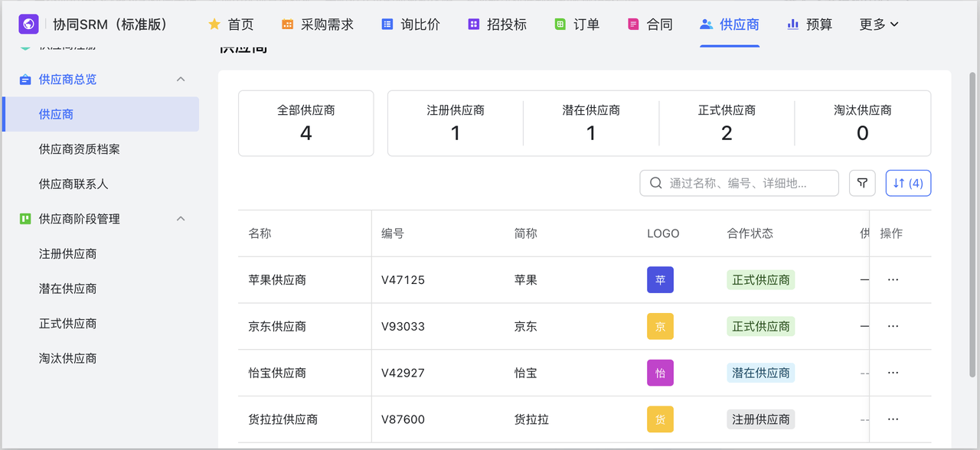
Task: Collapse the 供应商阶段管理 sidebar section
Action: tap(181, 219)
